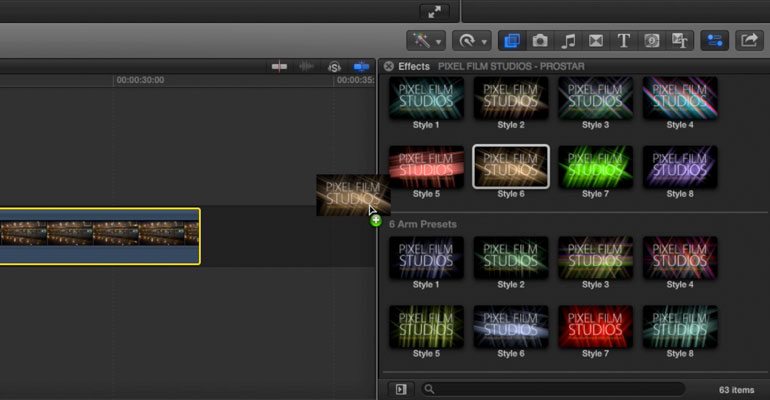This screenshot has width=770, height=400.
Task: Select bright green Style 7 thumbnail
Action: [x=595, y=167]
